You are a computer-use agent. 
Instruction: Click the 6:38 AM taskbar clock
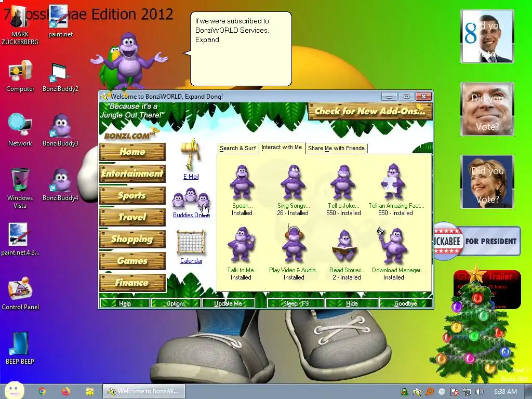[505, 392]
